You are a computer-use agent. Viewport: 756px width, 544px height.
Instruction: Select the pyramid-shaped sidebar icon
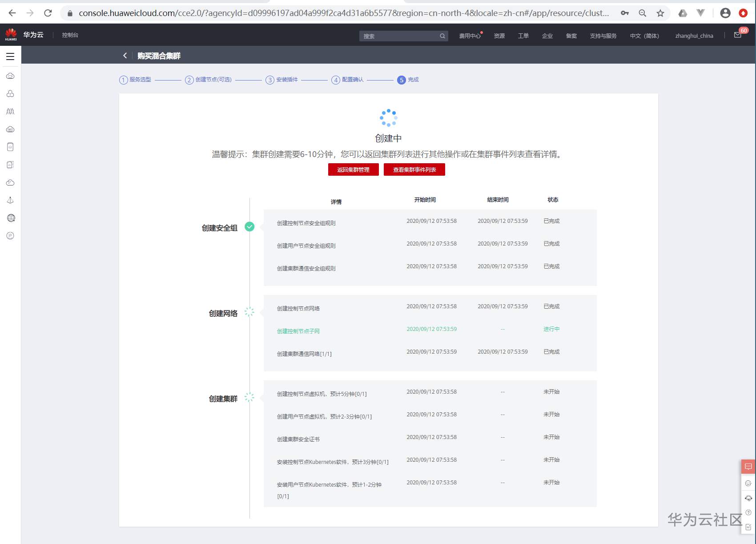10,200
